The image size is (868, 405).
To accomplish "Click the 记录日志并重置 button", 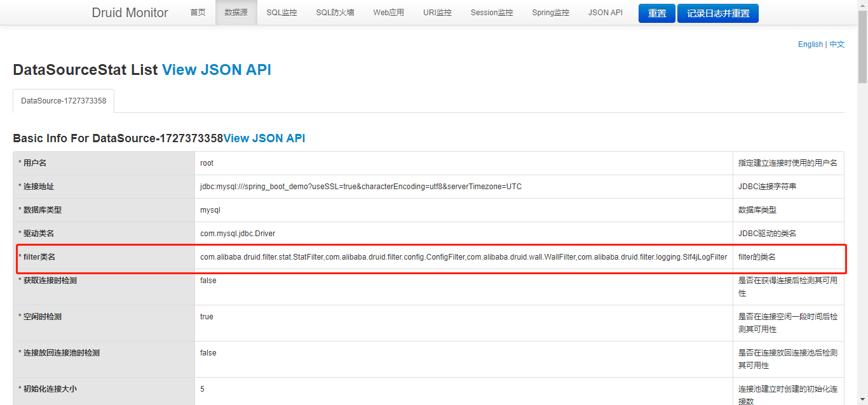I will 718,13.
